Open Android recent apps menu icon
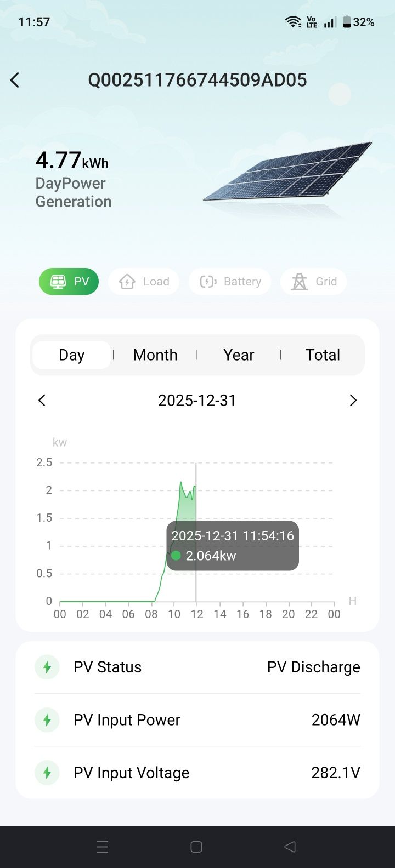This screenshot has width=395, height=868. [x=103, y=847]
